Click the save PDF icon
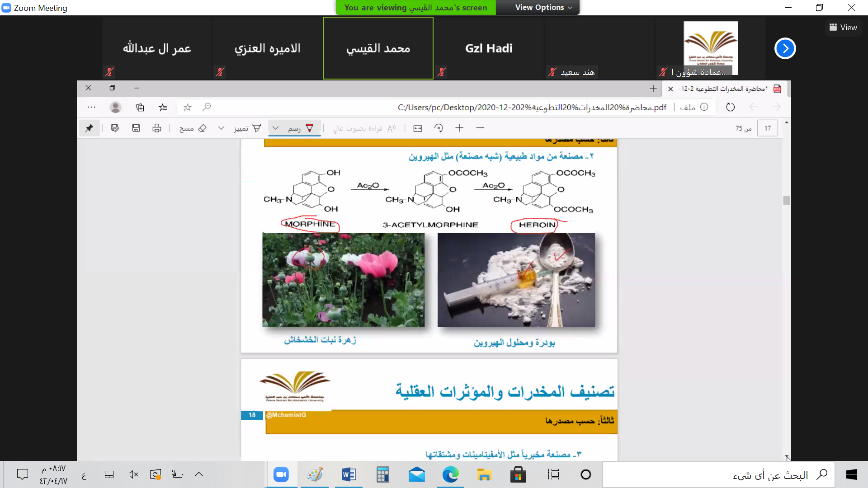The height and width of the screenshot is (488, 868). (136, 128)
